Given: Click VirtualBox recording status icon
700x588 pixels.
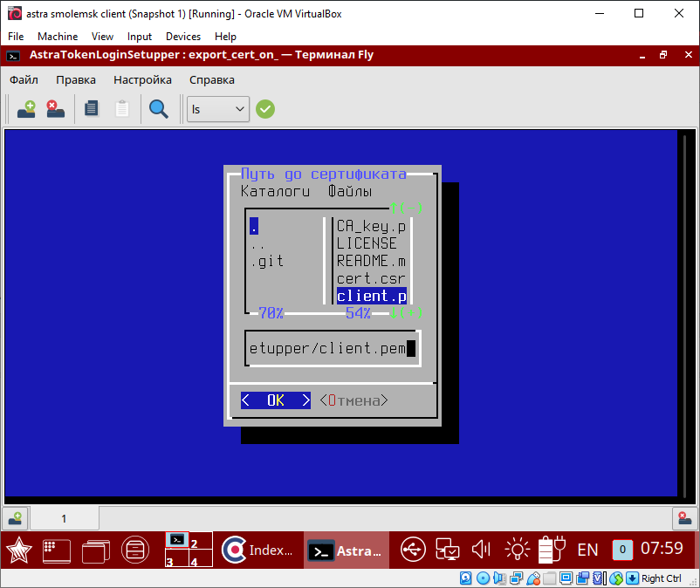Looking at the screenshot, I should 582,578.
